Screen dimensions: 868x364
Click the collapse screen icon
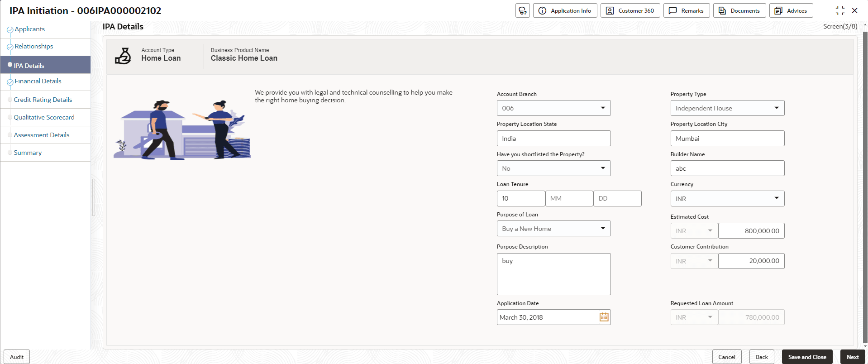pos(840,10)
